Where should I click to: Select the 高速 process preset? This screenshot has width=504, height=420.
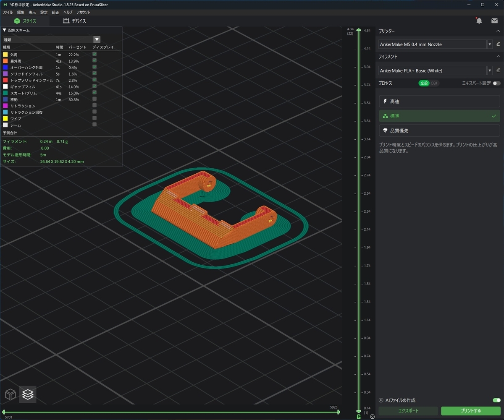tap(439, 102)
